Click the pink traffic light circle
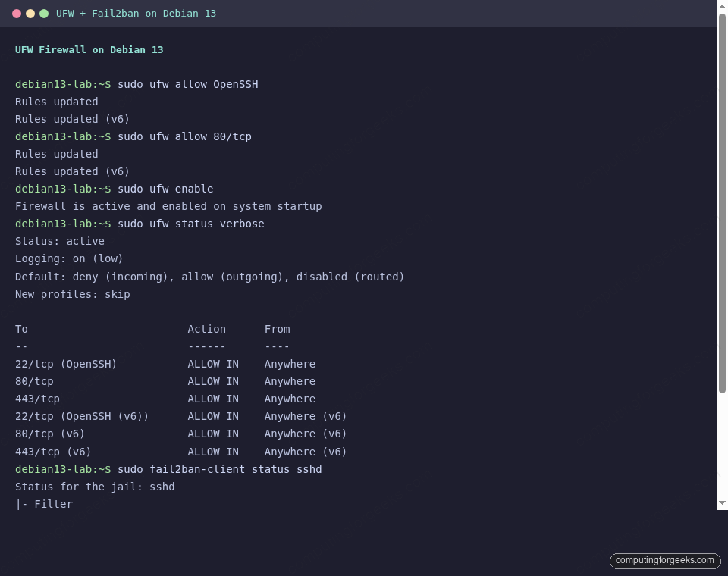 (x=16, y=13)
